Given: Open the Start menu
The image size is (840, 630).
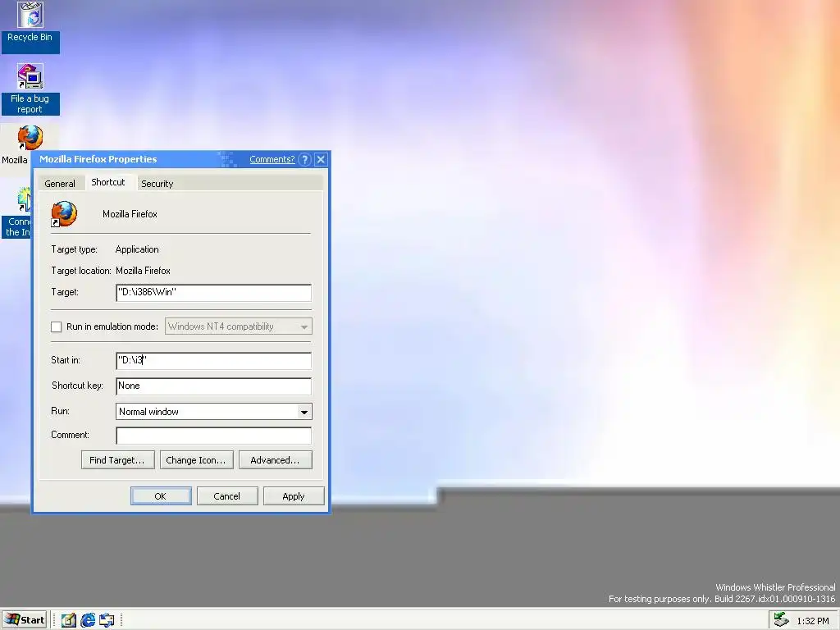Looking at the screenshot, I should [25, 620].
